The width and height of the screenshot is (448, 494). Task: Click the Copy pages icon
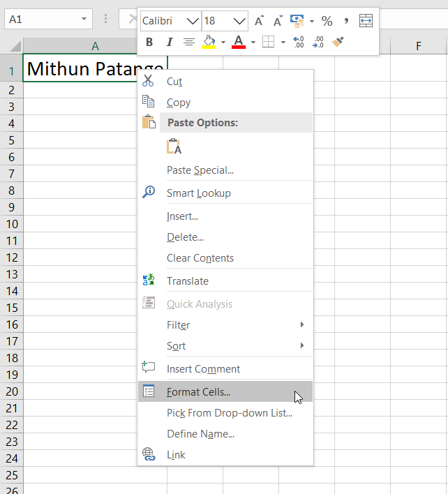[x=148, y=101]
